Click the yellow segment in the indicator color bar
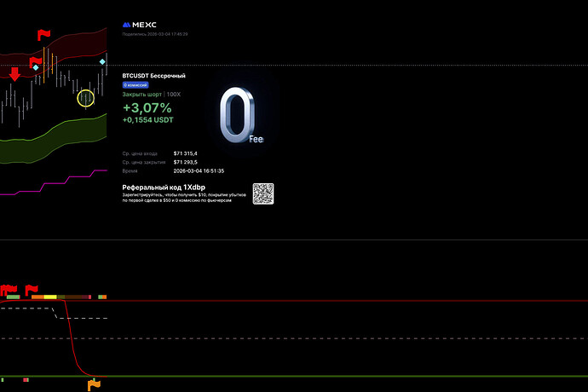 click(50, 297)
